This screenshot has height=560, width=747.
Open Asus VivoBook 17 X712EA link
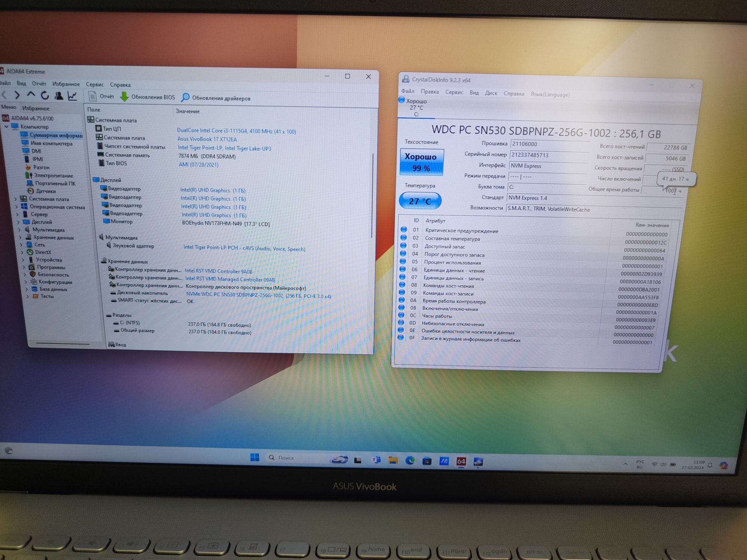207,139
